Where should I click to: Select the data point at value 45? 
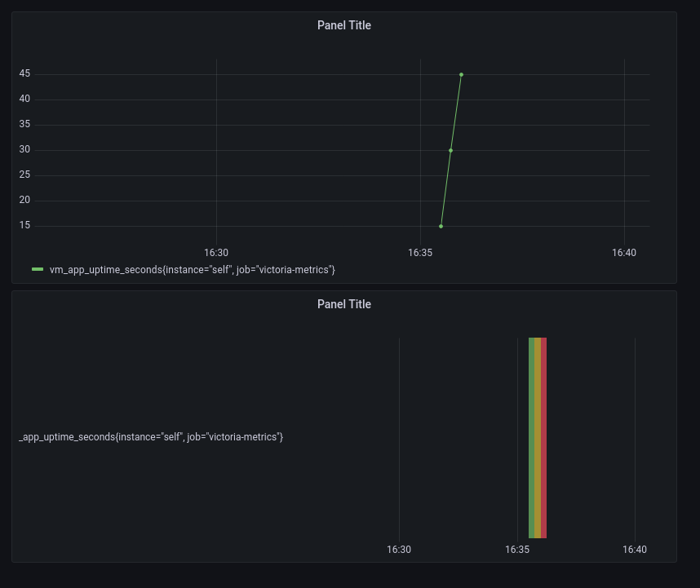tap(461, 74)
